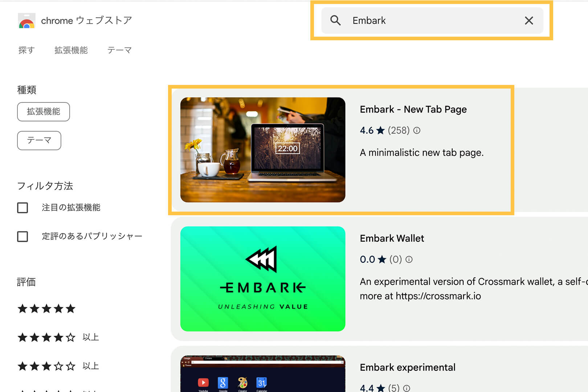Screen dimensions: 588x392
Task: Select the 拡張機能 type filter chip
Action: coord(44,111)
